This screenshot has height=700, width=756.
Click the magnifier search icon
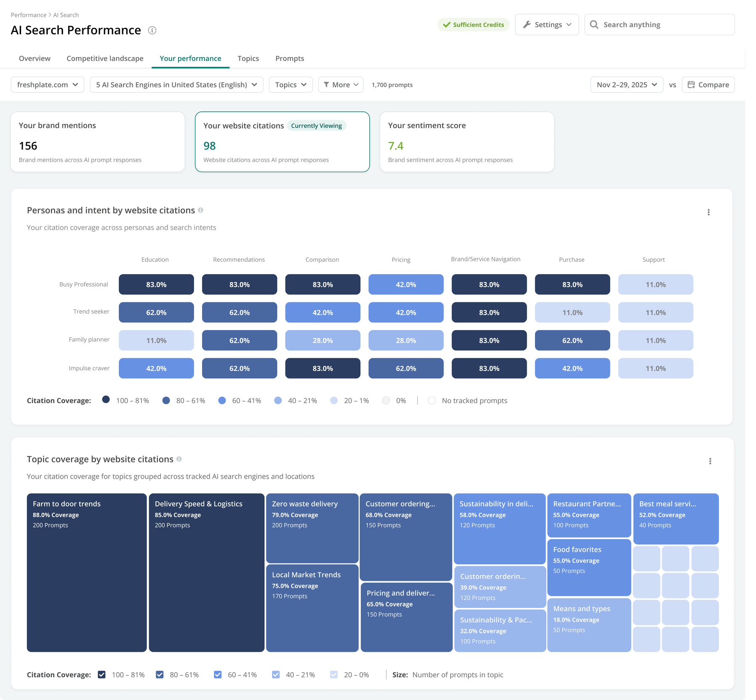click(594, 25)
